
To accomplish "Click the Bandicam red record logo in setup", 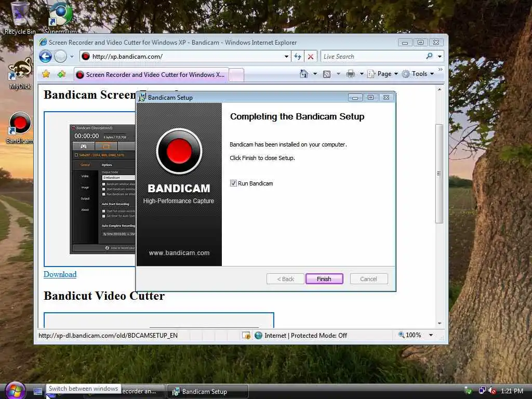I will (x=179, y=151).
